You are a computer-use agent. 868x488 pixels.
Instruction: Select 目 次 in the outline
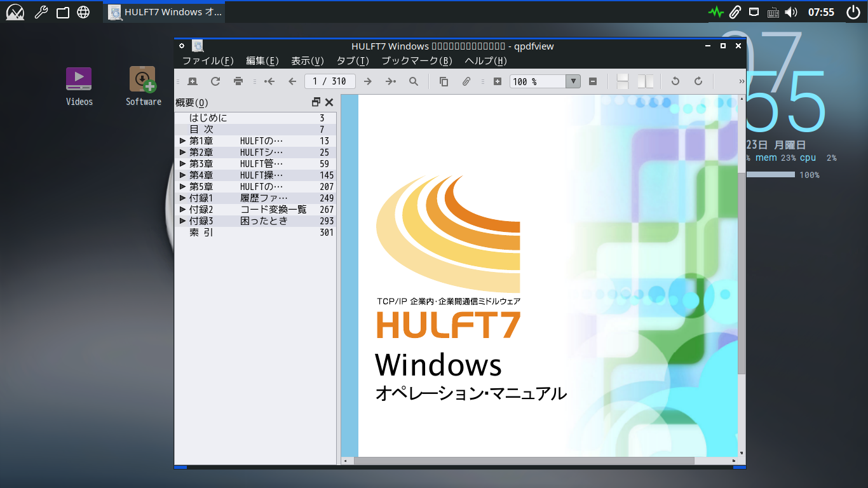pyautogui.click(x=201, y=130)
